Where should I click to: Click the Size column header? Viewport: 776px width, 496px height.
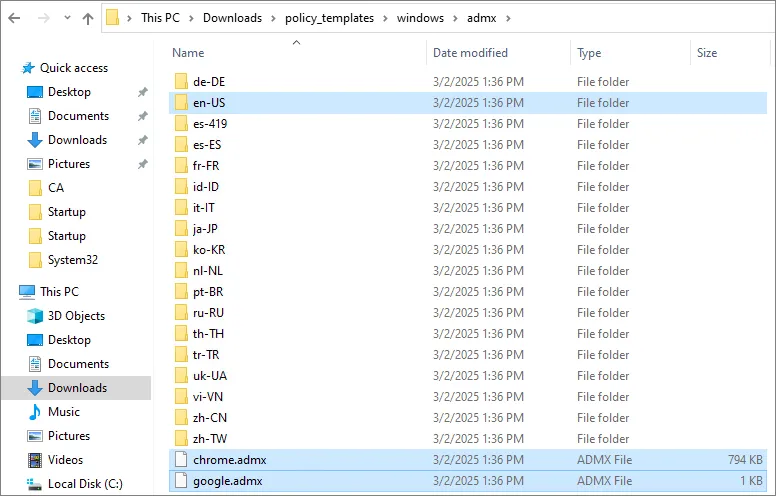(707, 53)
